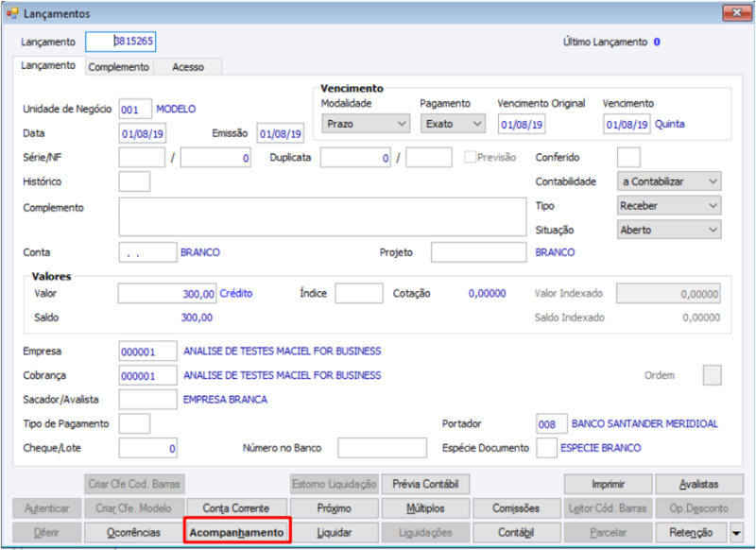This screenshot has width=756, height=550.
Task: Click the BANCO SANTANDER MERIDIOAL text
Action: point(644,423)
